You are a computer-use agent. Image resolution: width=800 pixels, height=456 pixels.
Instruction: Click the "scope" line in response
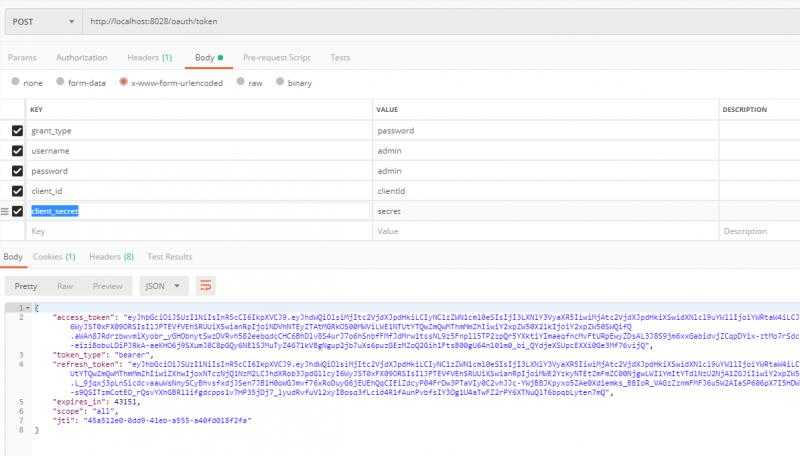pyautogui.click(x=85, y=411)
